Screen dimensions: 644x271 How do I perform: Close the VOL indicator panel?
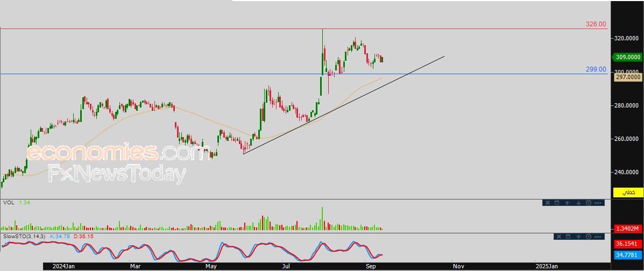[548, 203]
